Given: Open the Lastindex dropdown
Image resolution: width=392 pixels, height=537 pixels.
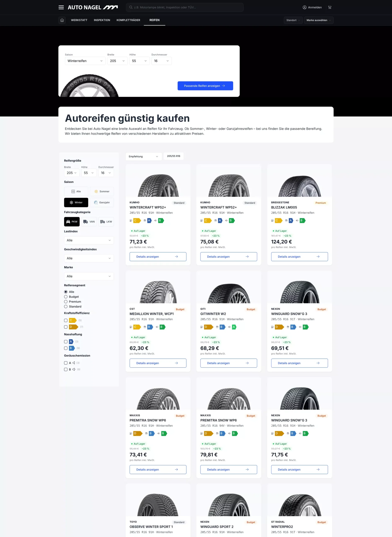Looking at the screenshot, I should point(89,240).
